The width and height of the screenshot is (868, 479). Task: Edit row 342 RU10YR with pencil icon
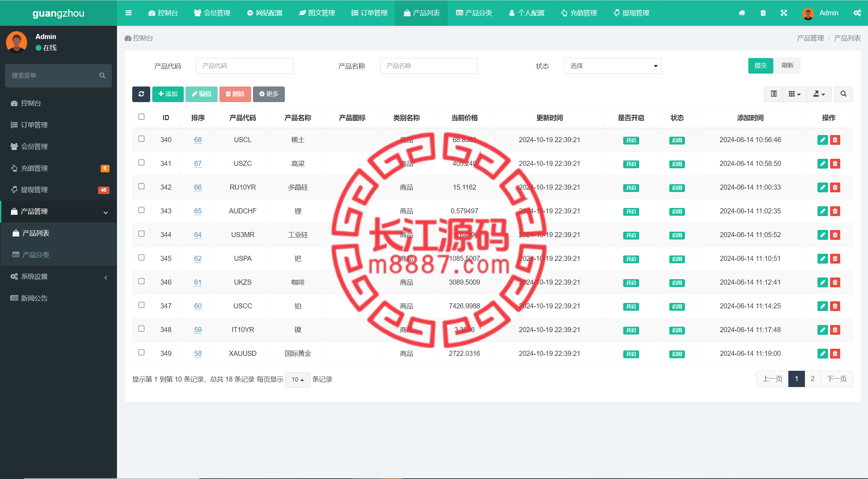point(823,187)
